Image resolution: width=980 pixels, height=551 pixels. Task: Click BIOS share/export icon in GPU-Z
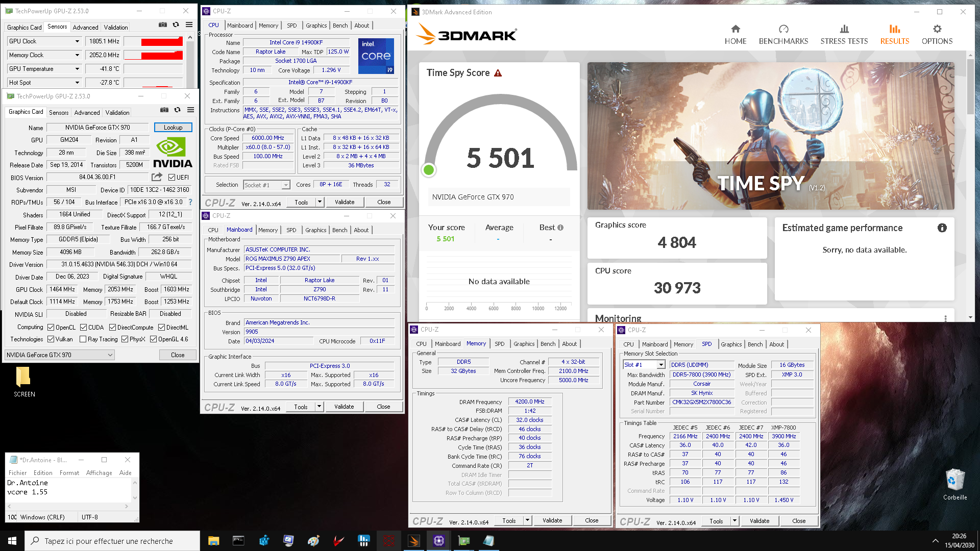pos(157,177)
